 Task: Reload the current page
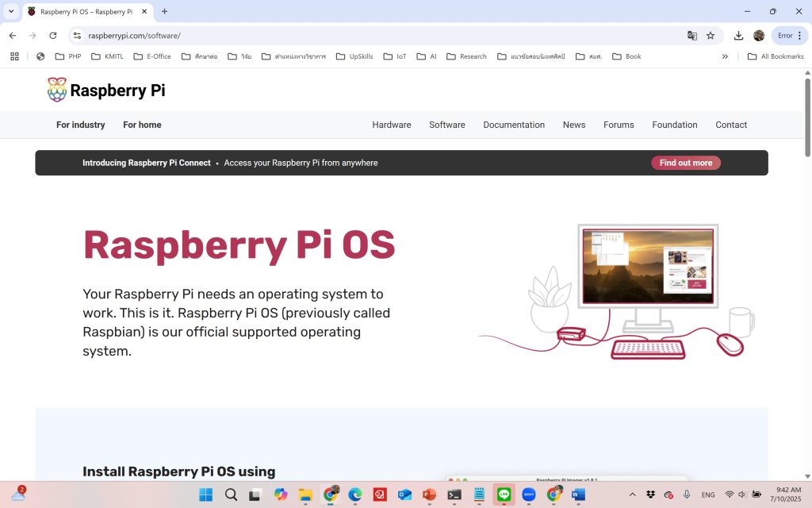coord(53,36)
